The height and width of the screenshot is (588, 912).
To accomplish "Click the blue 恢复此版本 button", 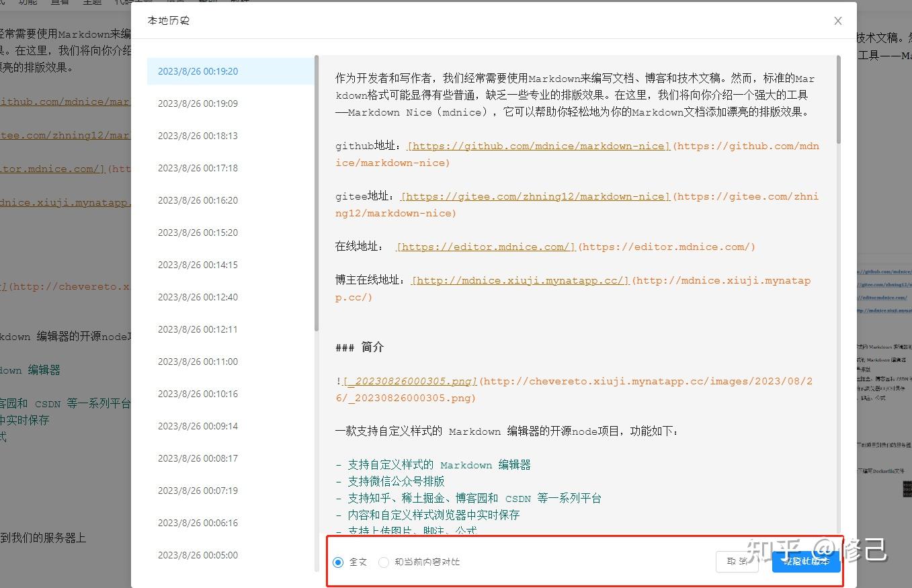I will [x=805, y=562].
